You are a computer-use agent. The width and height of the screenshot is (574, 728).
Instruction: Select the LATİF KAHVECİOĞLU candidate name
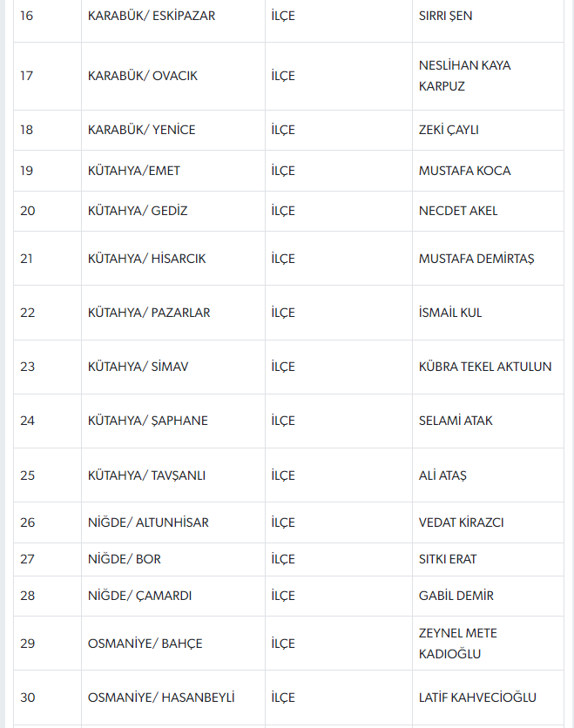tap(477, 698)
